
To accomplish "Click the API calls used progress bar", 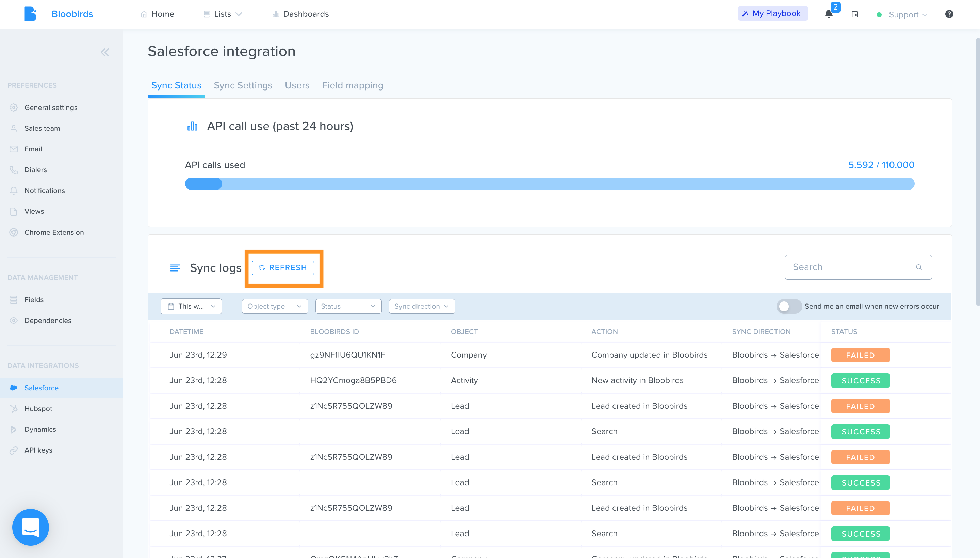I will coord(550,184).
